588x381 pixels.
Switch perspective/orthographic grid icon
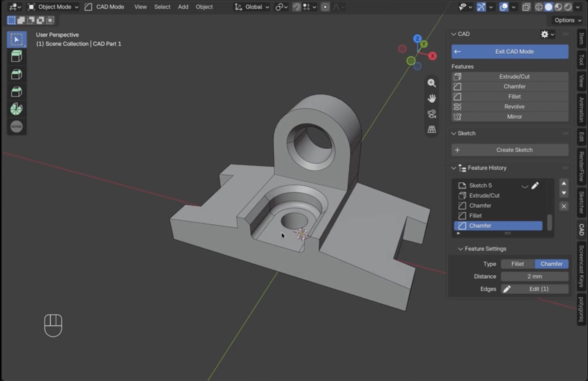(432, 129)
